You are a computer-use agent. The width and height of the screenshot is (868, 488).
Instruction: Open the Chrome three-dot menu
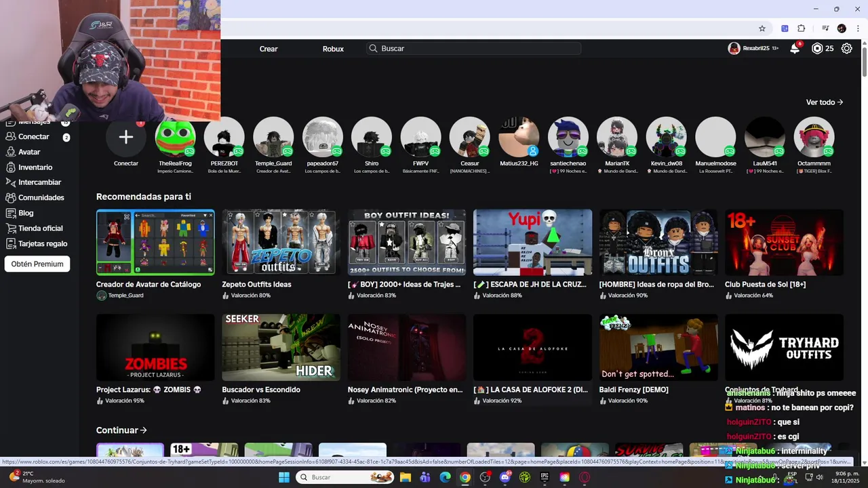click(x=859, y=28)
